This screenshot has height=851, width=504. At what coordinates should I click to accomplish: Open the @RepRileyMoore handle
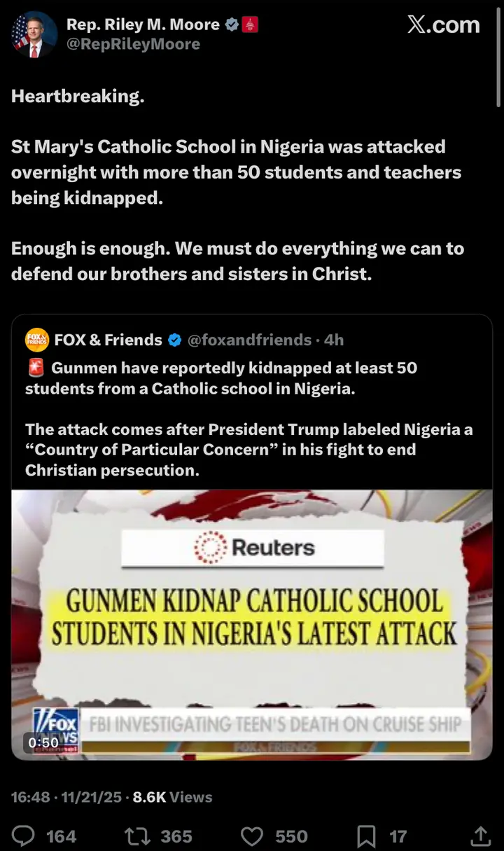(133, 44)
